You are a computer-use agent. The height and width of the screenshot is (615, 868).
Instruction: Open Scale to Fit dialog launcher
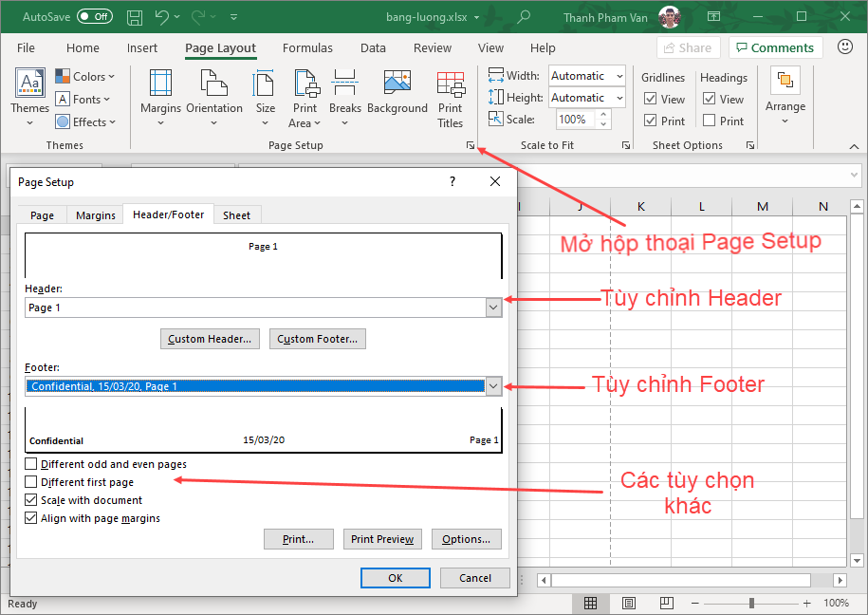[625, 145]
